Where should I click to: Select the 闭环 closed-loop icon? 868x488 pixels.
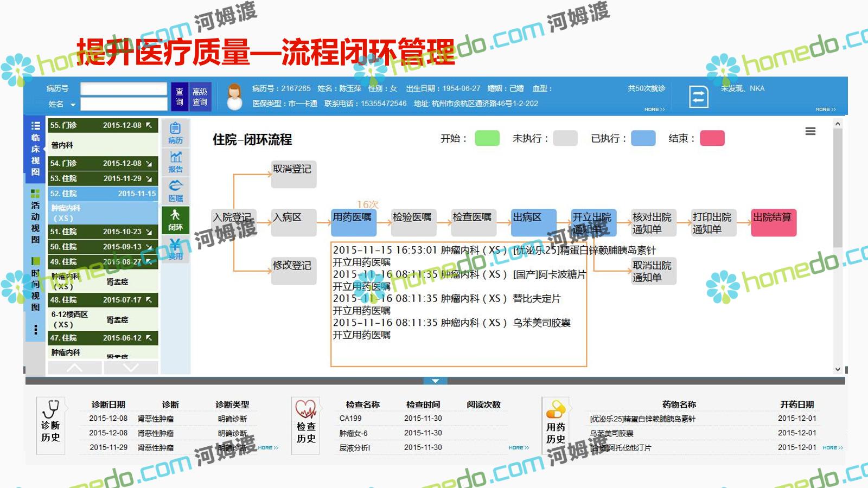(x=175, y=220)
